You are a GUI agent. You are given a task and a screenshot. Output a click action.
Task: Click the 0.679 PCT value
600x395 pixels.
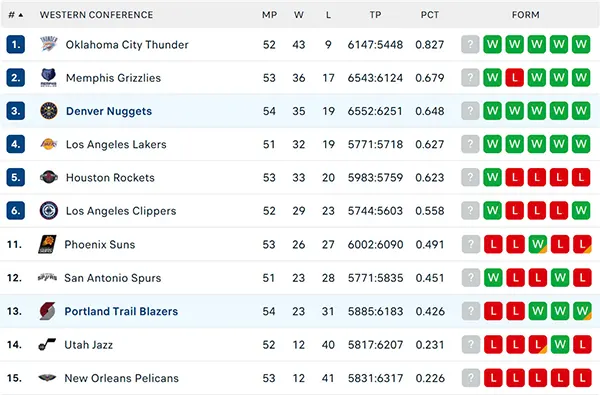click(430, 78)
